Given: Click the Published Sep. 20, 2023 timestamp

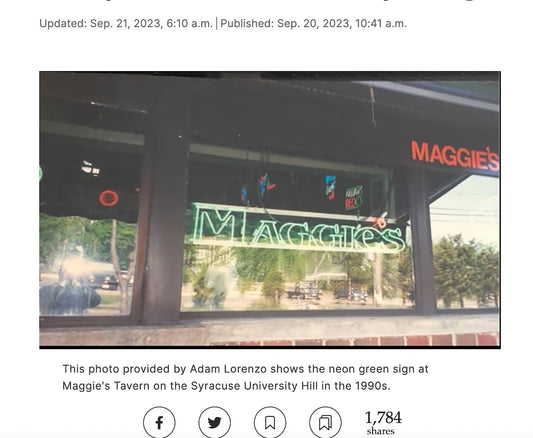Looking at the screenshot, I should (313, 23).
